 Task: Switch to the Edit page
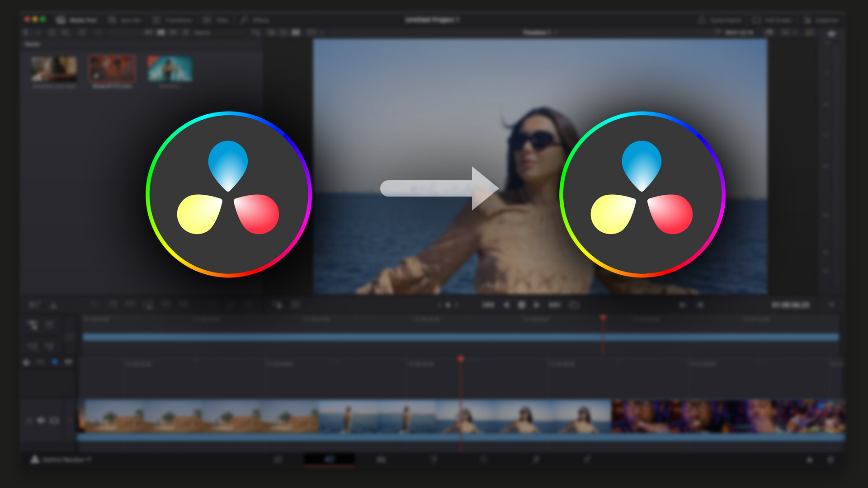[381, 460]
